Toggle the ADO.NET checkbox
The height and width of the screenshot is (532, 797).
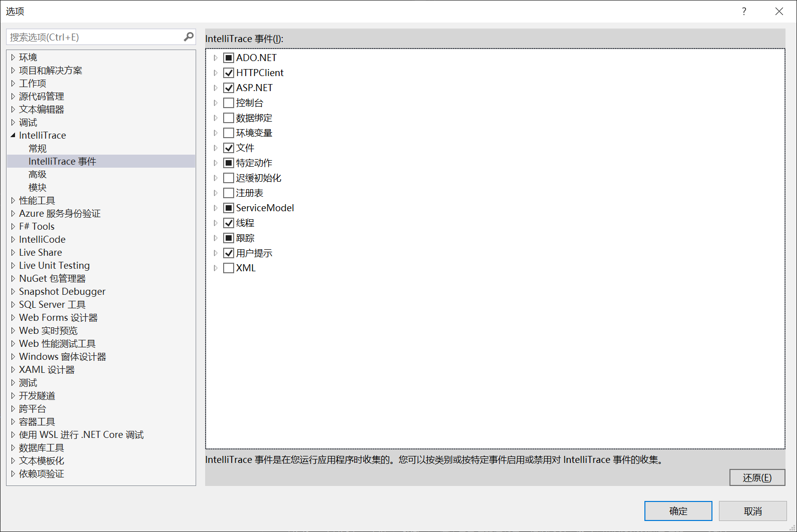[x=229, y=58]
